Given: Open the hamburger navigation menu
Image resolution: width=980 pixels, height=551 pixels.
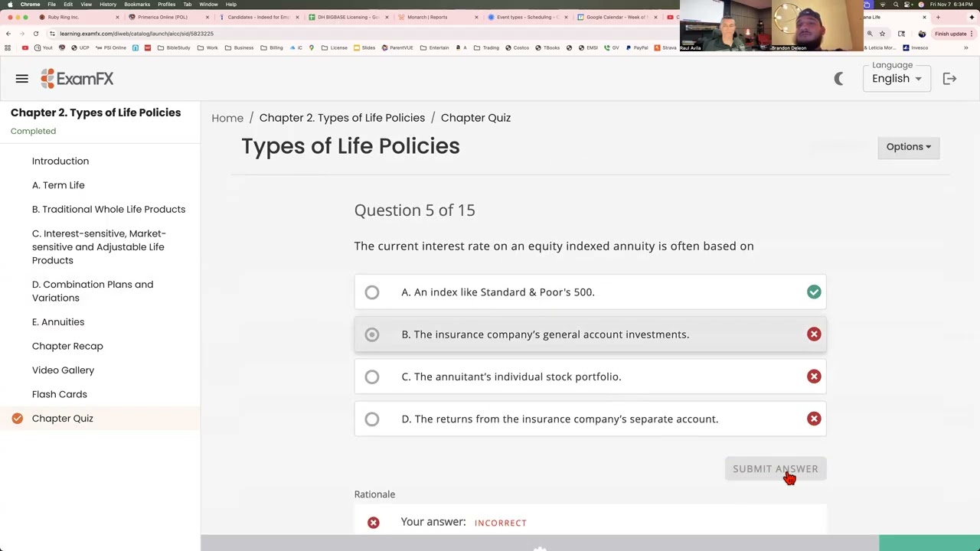Looking at the screenshot, I should click(x=21, y=79).
